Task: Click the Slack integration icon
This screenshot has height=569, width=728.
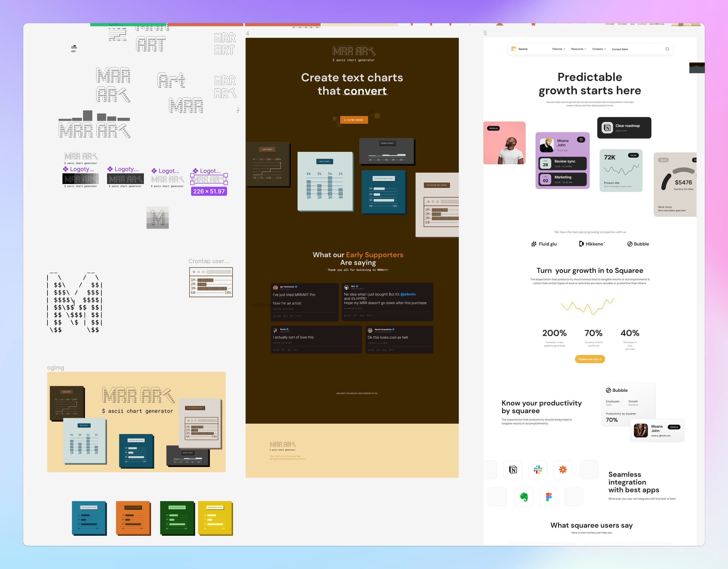Action: click(538, 470)
